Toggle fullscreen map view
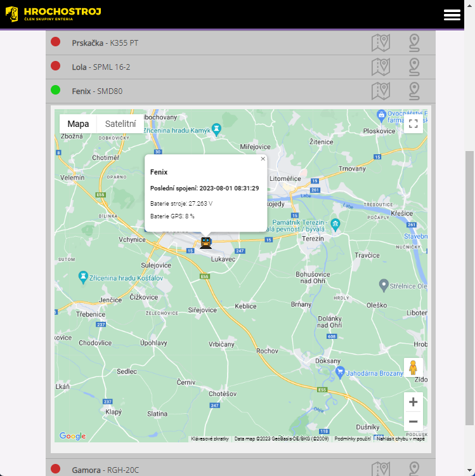Image resolution: width=475 pixels, height=476 pixels. 413,124
